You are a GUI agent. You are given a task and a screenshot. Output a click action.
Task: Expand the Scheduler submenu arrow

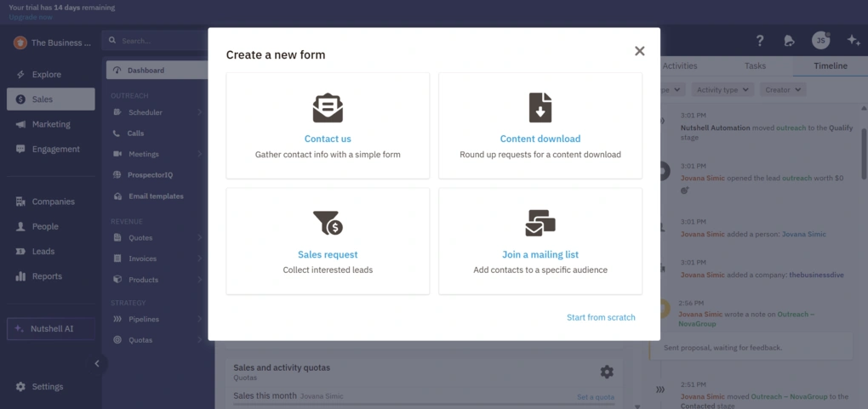click(x=200, y=112)
